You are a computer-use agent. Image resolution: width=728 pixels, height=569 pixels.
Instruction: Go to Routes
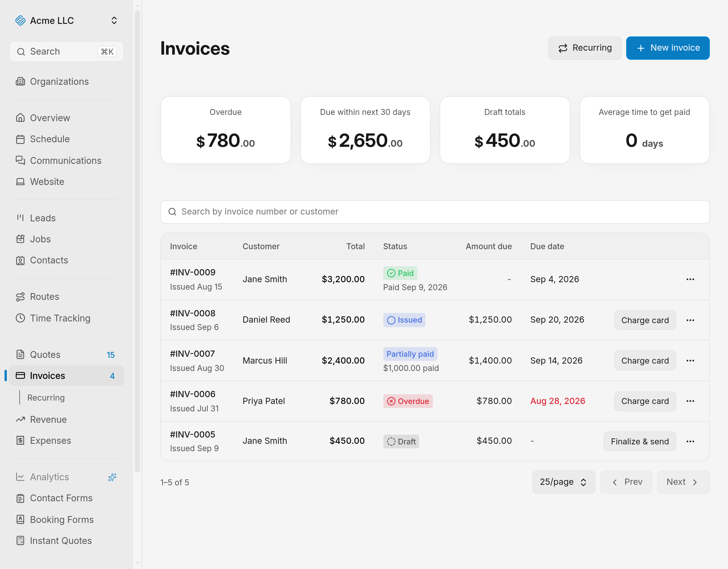66,296
